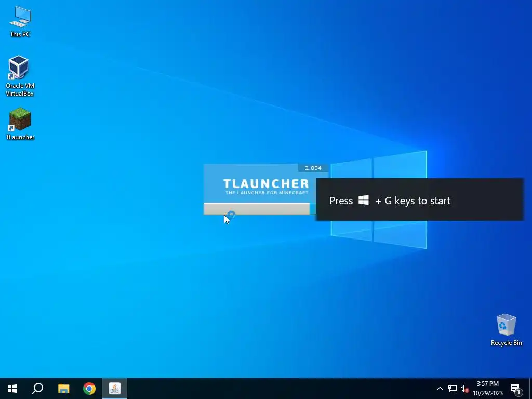532x399 pixels.
Task: Open the clock showing 3:57 PM
Action: click(x=487, y=384)
